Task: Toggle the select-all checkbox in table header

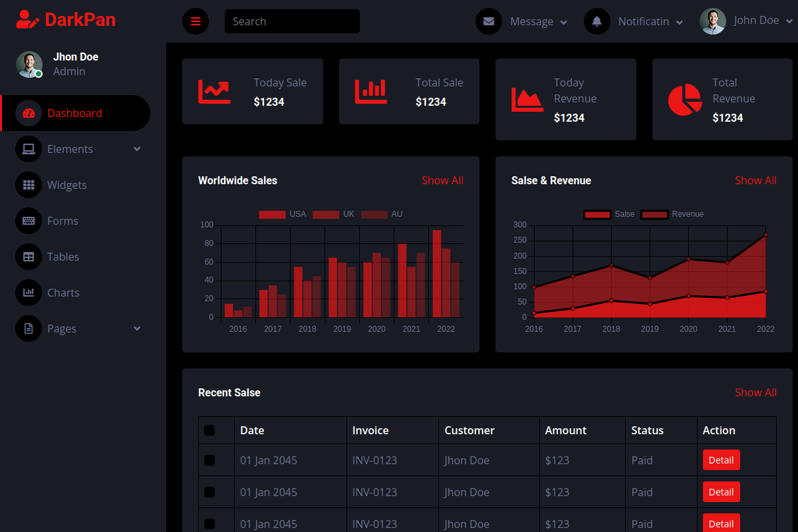Action: pyautogui.click(x=209, y=430)
